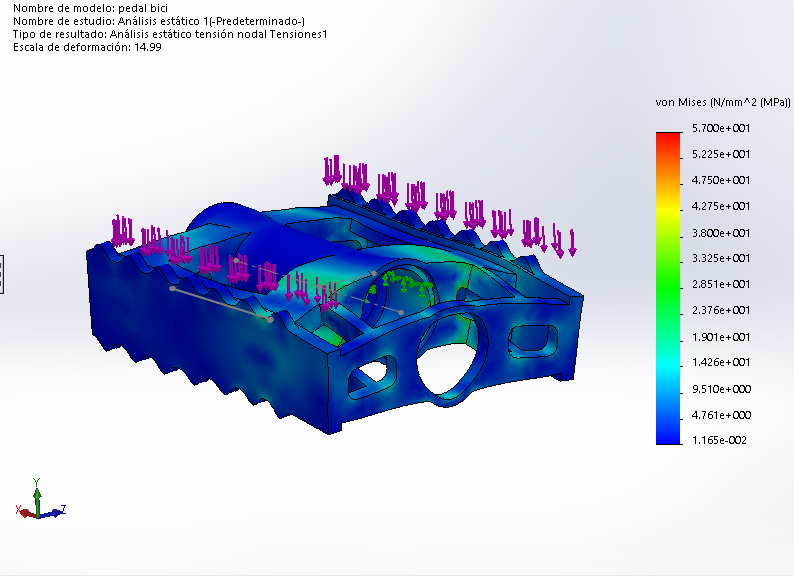The height and width of the screenshot is (576, 794).
Task: Click the legend value 4.275e+001
Action: coord(721,206)
